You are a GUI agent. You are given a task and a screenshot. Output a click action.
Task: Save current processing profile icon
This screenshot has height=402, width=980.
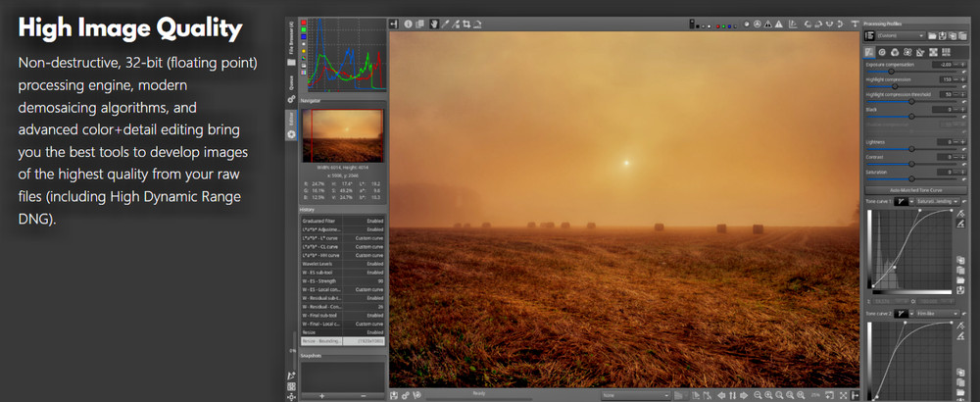coord(943,35)
